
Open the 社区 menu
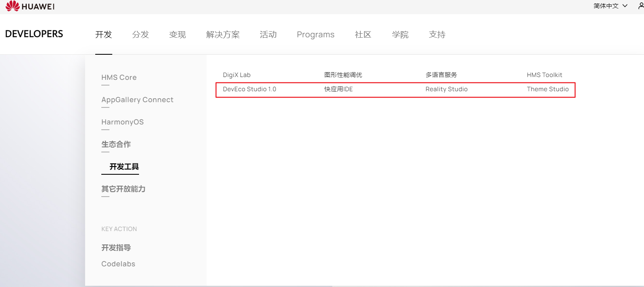point(363,34)
